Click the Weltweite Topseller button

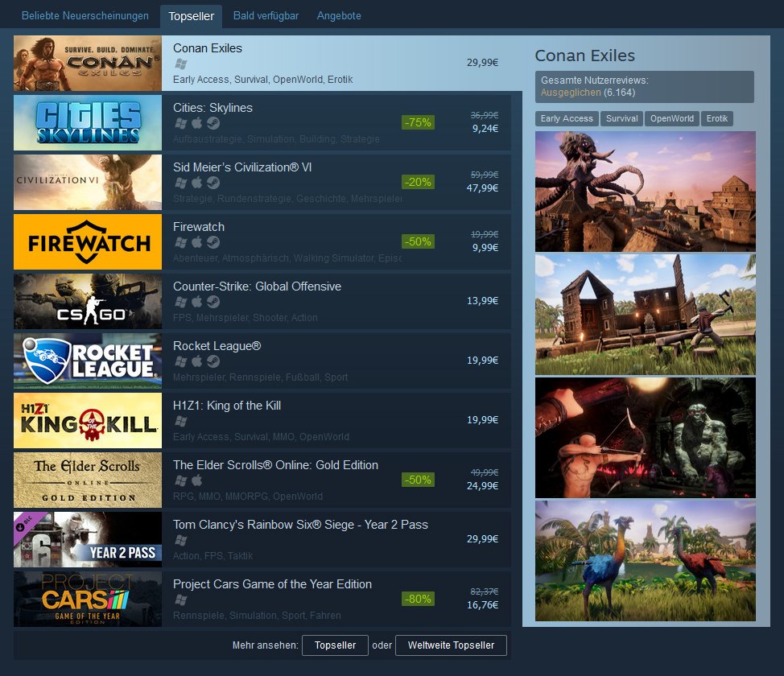(451, 645)
